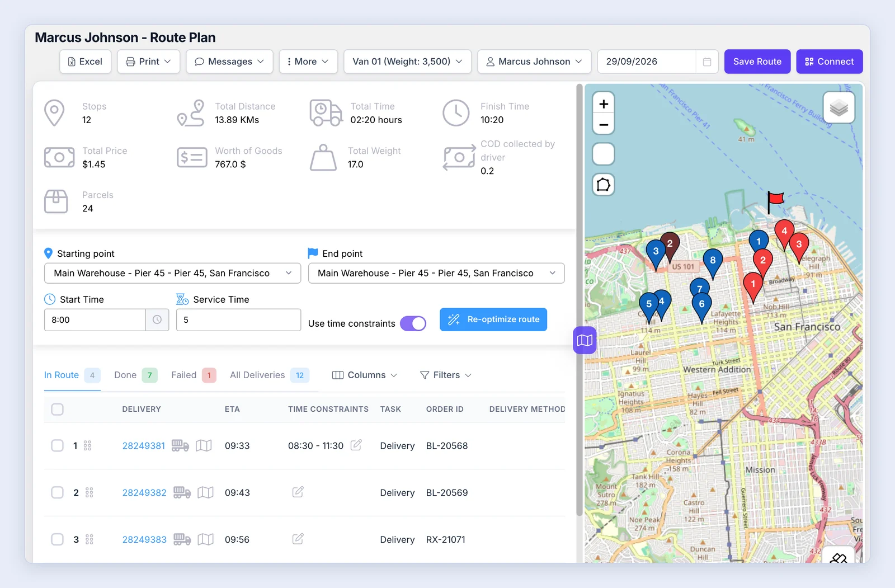Click red map pin number 4
This screenshot has height=588, width=895.
click(784, 233)
